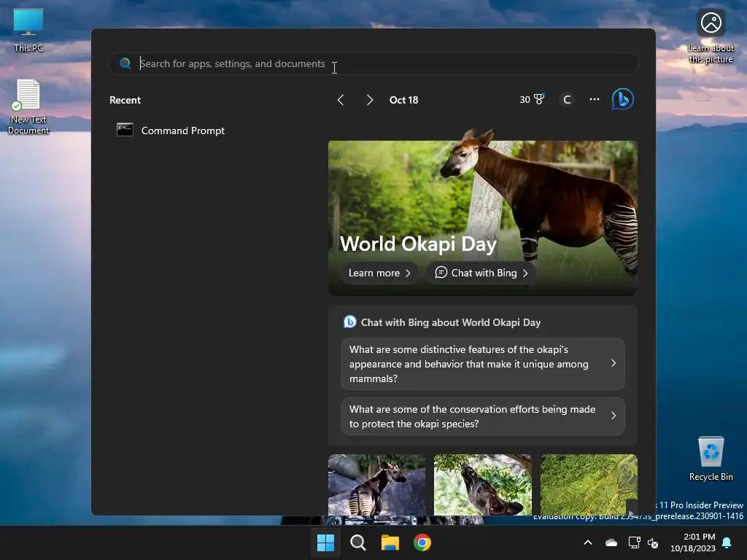Select the Recycle Bin desktop icon
747x560 pixels.
(711, 459)
